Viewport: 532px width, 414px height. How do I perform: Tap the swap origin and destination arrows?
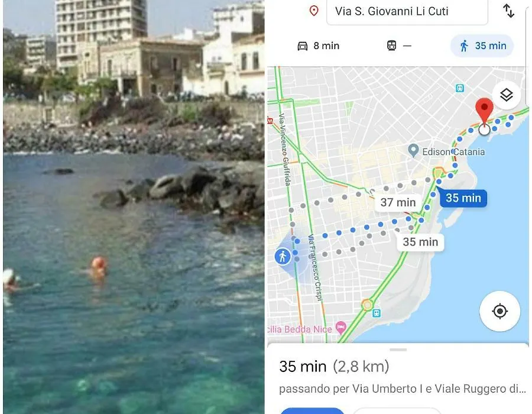(508, 11)
